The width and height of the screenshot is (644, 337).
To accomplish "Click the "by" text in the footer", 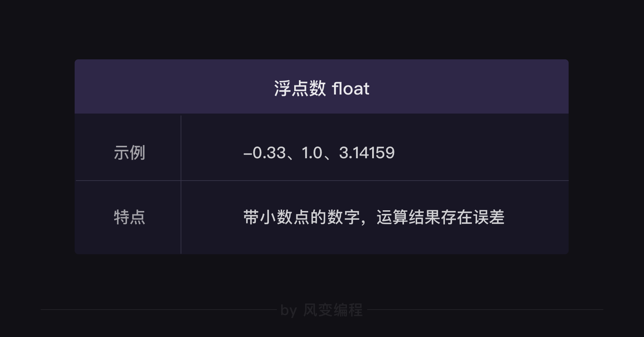I will (288, 311).
